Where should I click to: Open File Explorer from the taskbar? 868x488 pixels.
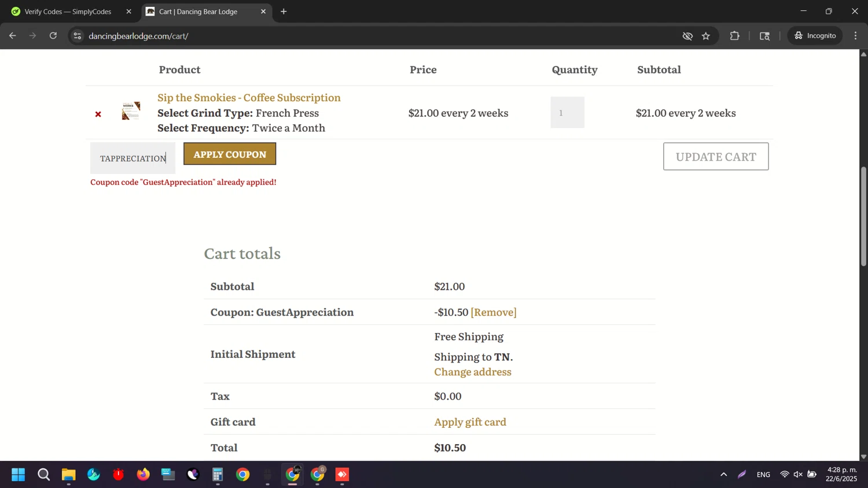69,475
